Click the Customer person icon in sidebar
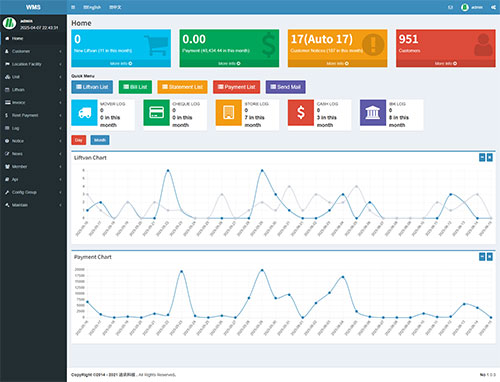The height and width of the screenshot is (382, 500). (7, 51)
